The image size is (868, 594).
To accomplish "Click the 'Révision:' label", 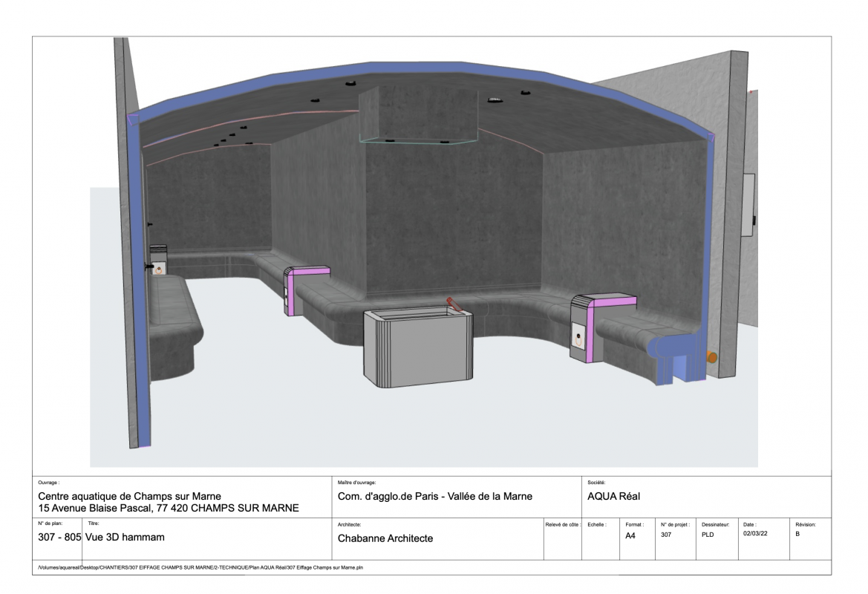I will 806,524.
